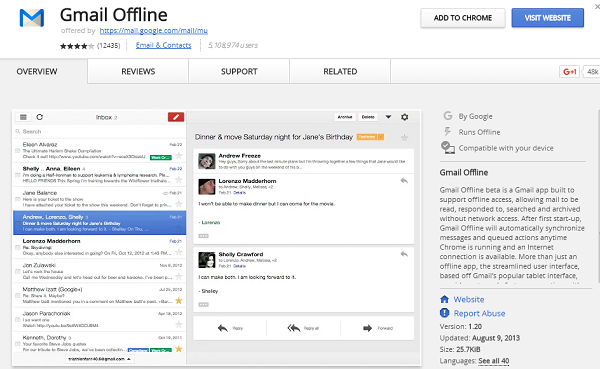Screen dimensions: 600x369
Task: Toggle star on Jon Zulawski's email
Action: click(x=178, y=276)
